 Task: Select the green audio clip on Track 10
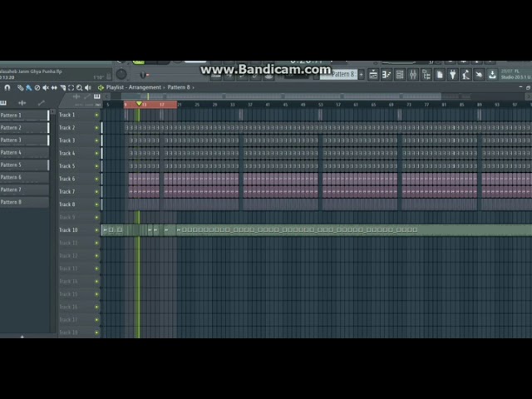tap(317, 230)
